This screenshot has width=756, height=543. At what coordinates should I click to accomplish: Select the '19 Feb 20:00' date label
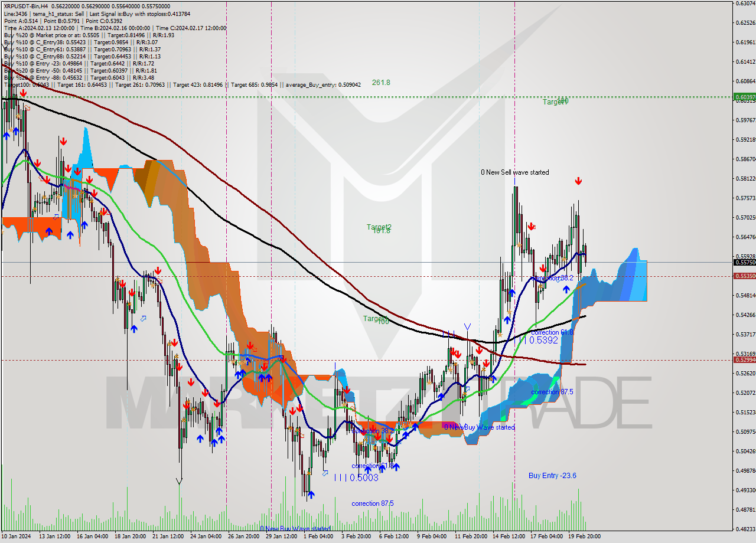pos(584,537)
